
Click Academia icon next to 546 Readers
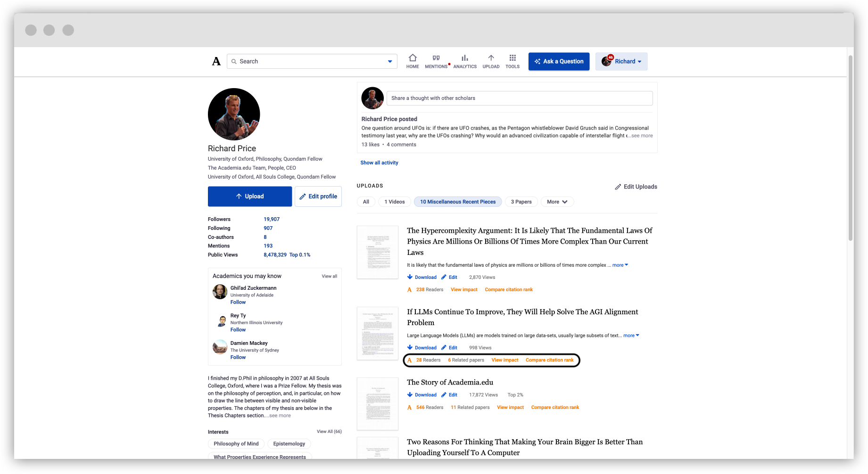[409, 408]
